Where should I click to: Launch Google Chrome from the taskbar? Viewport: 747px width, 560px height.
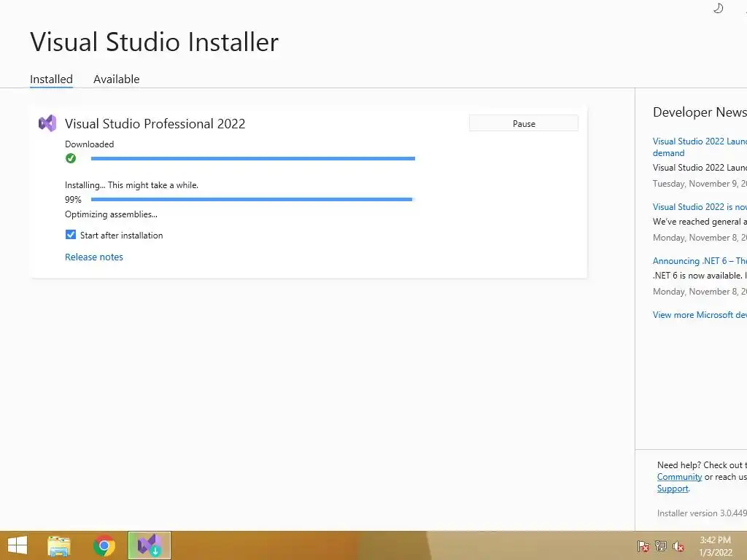(x=104, y=545)
